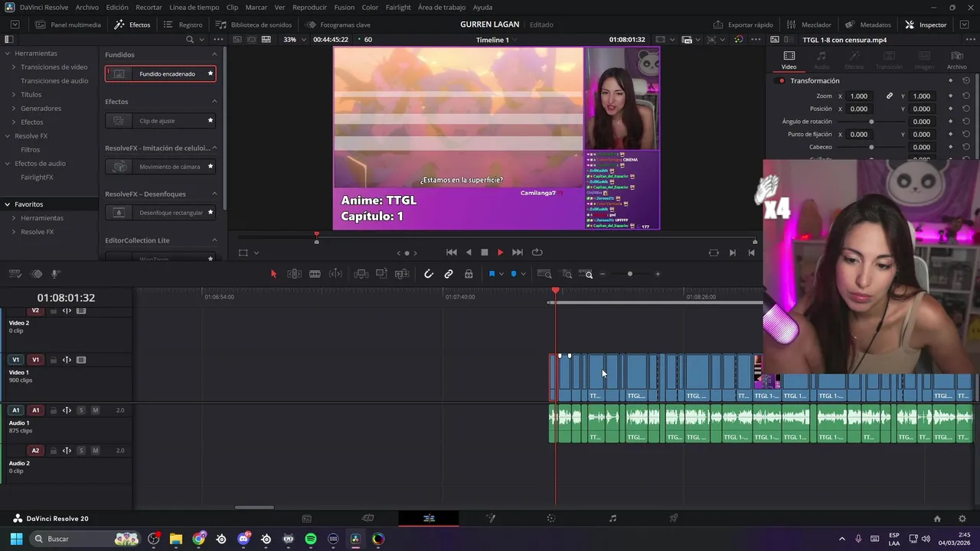This screenshot has width=980, height=551.
Task: Select the arrow Selection mode tool
Action: (273, 274)
